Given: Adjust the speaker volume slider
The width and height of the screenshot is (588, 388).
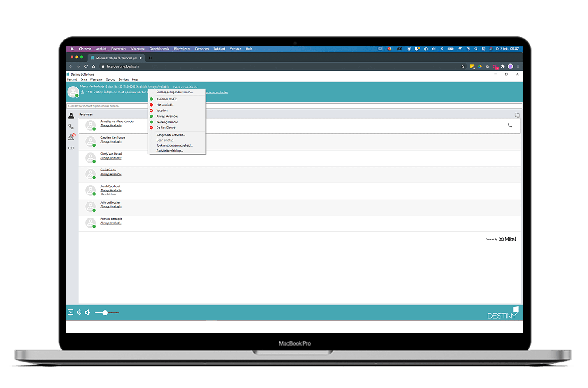Looking at the screenshot, I should (x=107, y=312).
